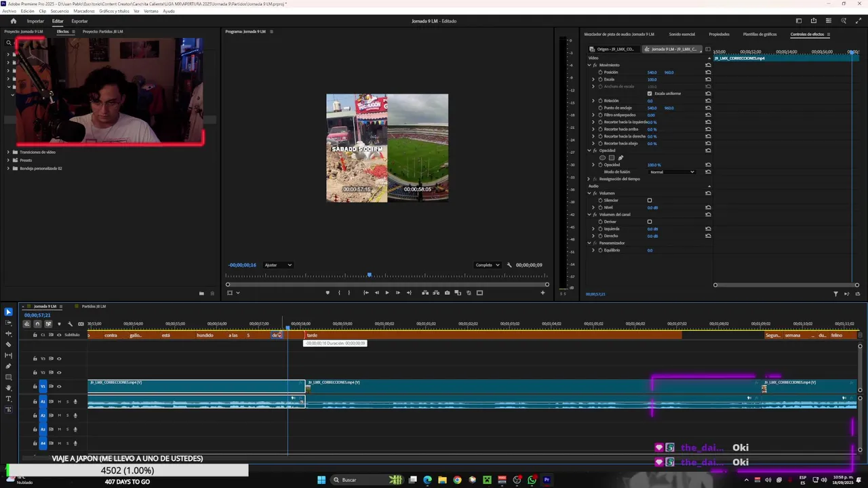The image size is (868, 488).
Task: Open Modo de fusión Normal dropdown
Action: click(671, 172)
